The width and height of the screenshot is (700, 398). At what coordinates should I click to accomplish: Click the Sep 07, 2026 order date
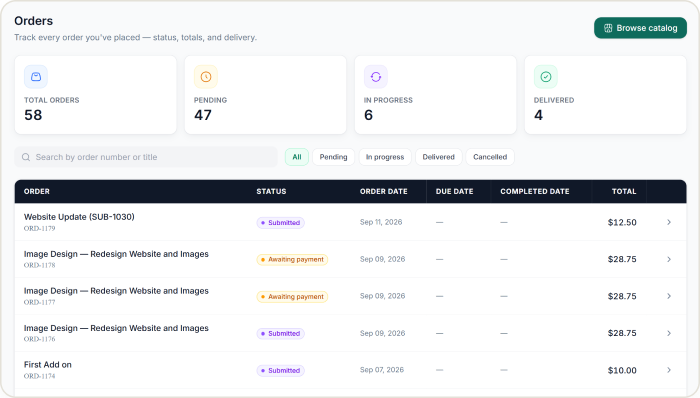click(382, 370)
